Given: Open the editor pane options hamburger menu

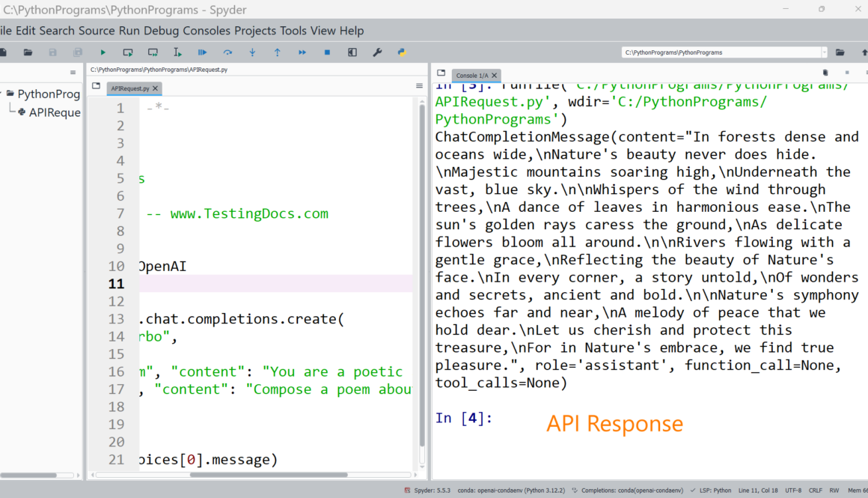Looking at the screenshot, I should coord(419,86).
